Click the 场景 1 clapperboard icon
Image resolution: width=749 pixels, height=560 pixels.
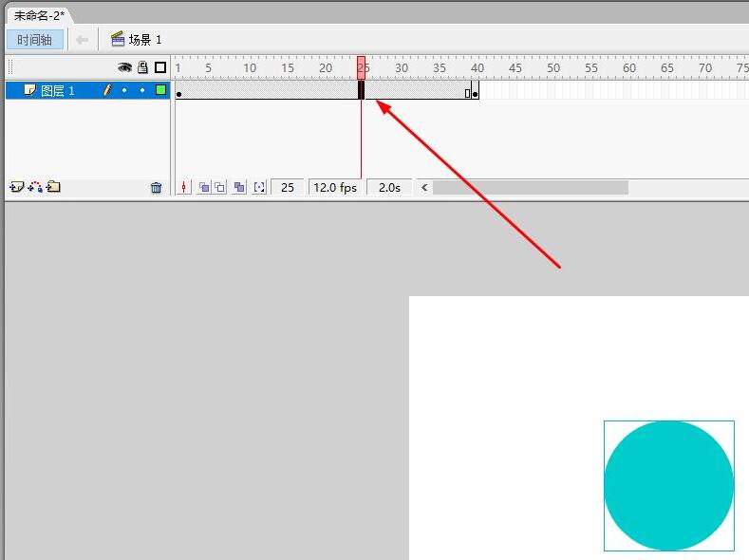coord(118,39)
